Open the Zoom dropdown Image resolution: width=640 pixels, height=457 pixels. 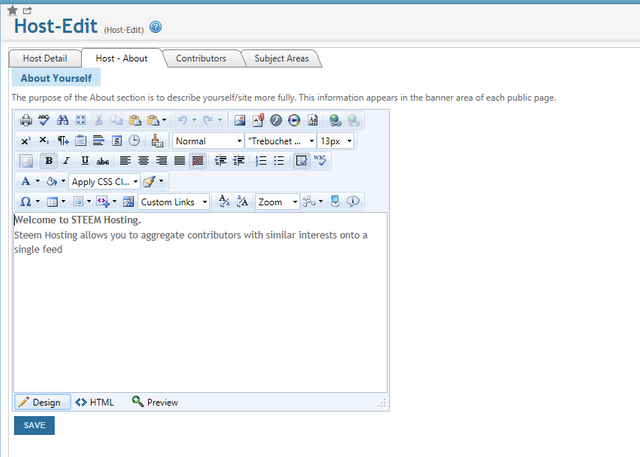[x=278, y=202]
